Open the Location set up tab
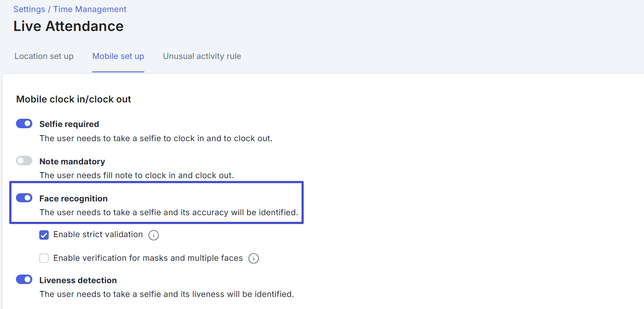The image size is (644, 309). pyautogui.click(x=44, y=56)
